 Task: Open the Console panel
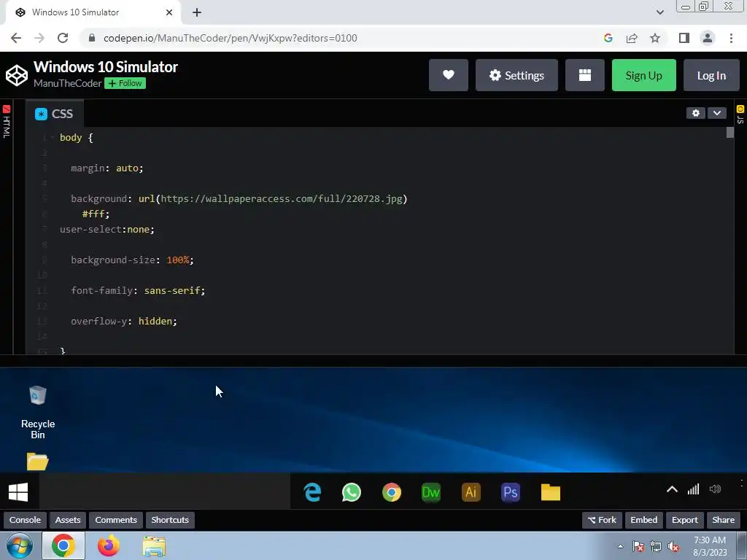25,520
